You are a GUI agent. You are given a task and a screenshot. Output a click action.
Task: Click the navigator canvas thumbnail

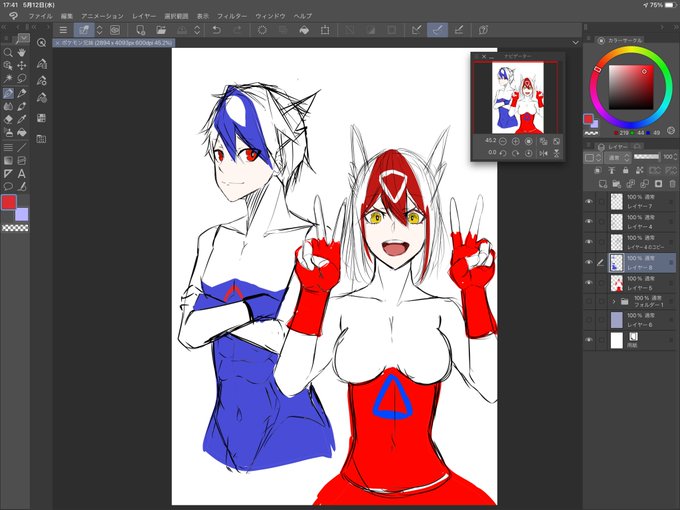coord(518,98)
